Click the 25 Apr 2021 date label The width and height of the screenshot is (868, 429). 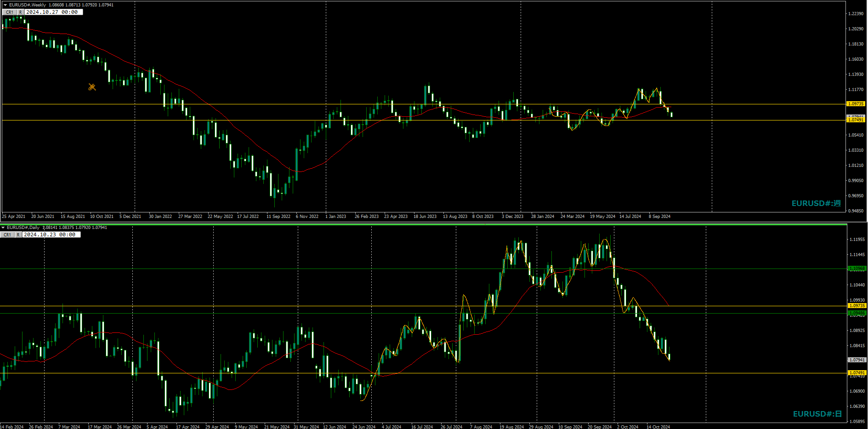[x=14, y=217]
